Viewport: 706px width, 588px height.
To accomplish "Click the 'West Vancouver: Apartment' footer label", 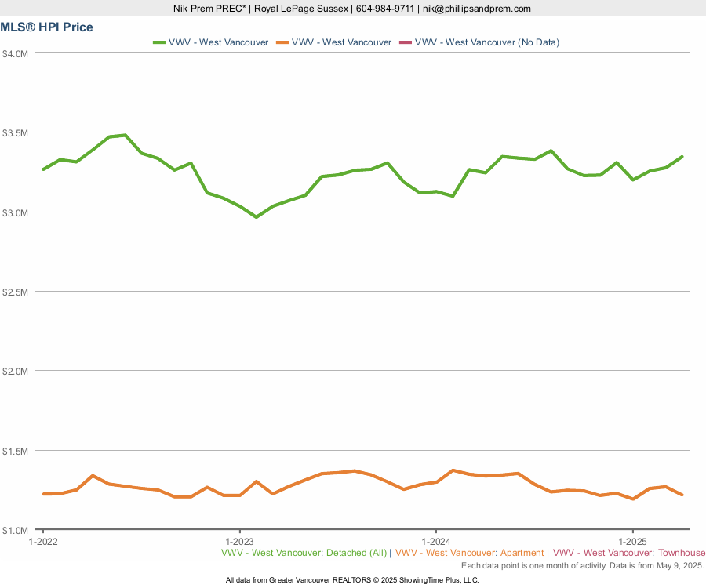I will coord(469,553).
